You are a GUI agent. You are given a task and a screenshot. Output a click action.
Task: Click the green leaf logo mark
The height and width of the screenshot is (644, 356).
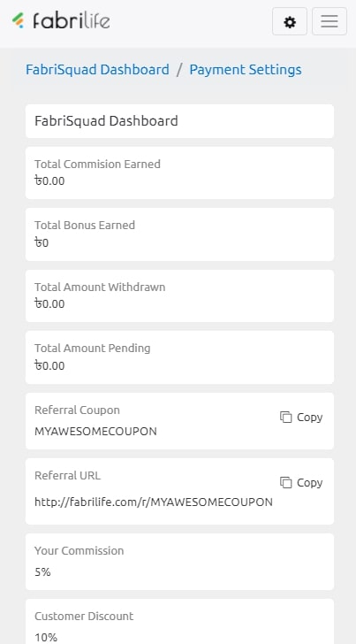pyautogui.click(x=18, y=20)
